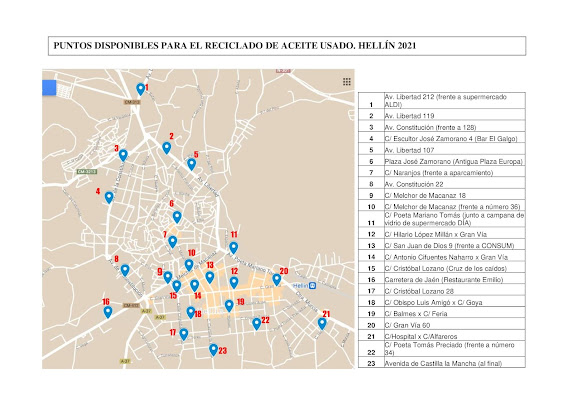Click map pin number 7
The height and width of the screenshot is (405, 573).
(x=172, y=241)
